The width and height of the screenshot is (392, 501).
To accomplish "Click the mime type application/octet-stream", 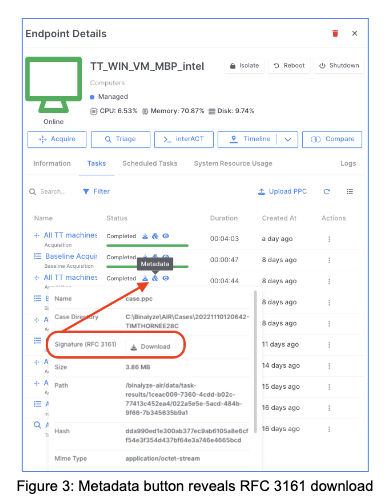I will coord(163,459).
